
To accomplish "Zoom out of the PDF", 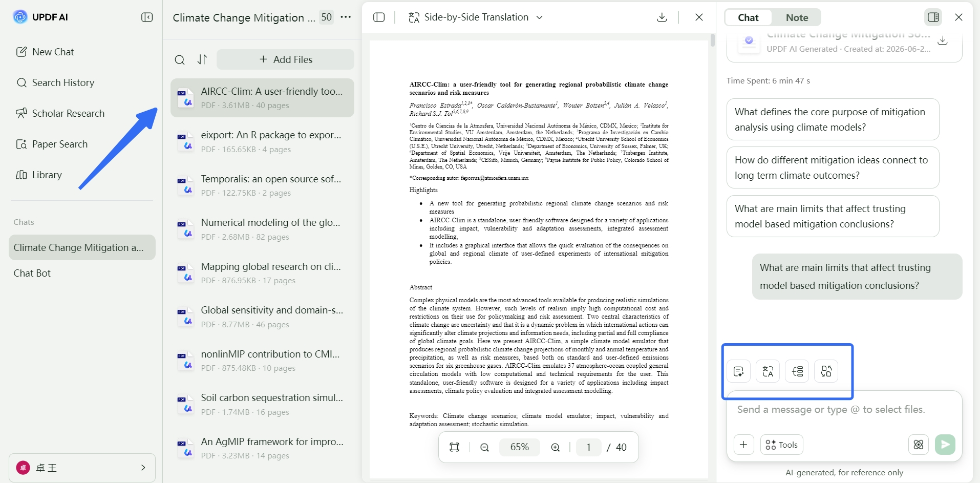I will click(484, 447).
